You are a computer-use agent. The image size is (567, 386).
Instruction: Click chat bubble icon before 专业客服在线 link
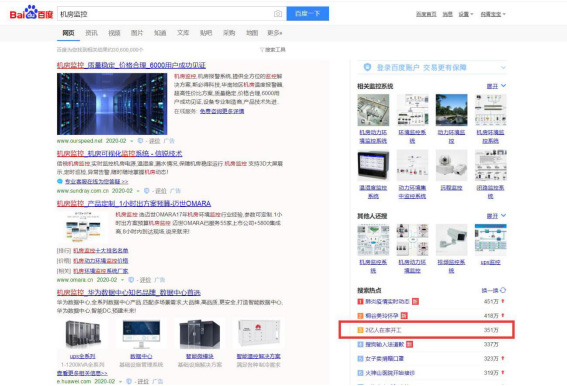tap(60, 181)
